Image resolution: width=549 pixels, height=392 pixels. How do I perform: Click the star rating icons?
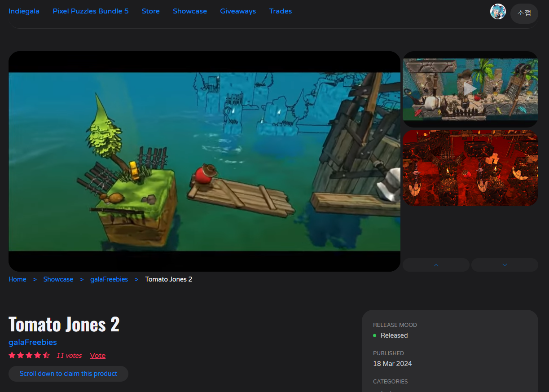tap(29, 355)
